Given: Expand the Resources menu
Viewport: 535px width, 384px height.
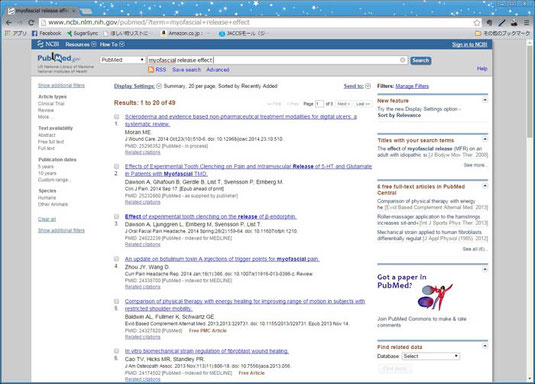Looking at the screenshot, I should click(x=81, y=44).
